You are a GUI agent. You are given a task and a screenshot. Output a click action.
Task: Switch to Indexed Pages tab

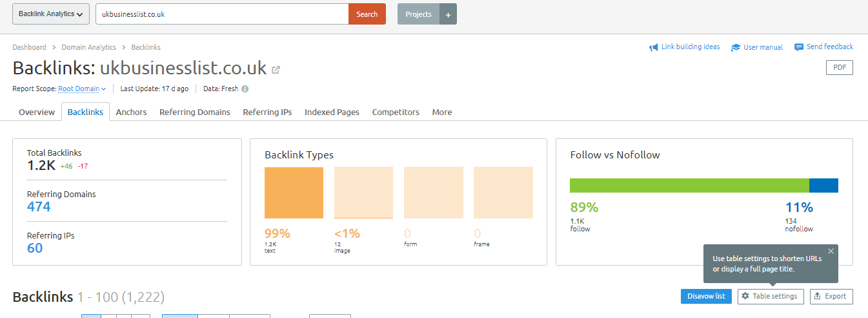[332, 112]
